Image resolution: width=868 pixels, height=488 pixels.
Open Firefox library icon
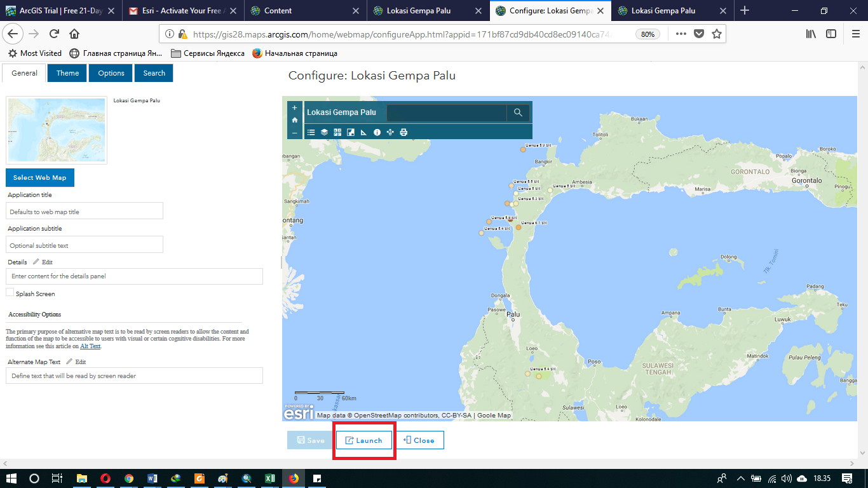(811, 34)
